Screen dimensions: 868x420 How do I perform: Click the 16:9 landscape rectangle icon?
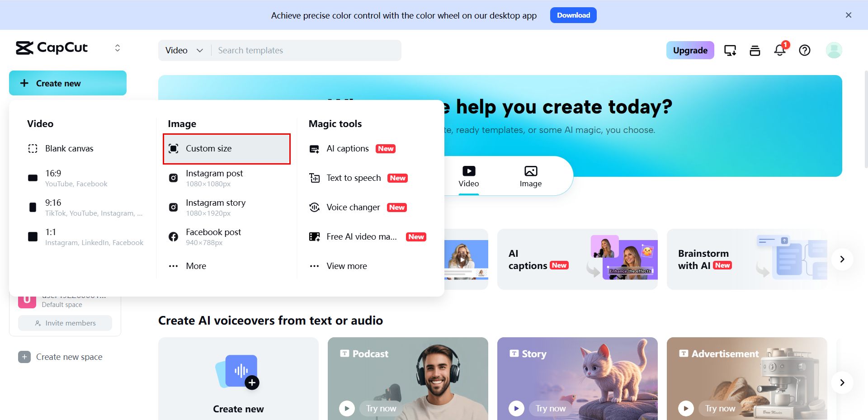click(x=33, y=178)
